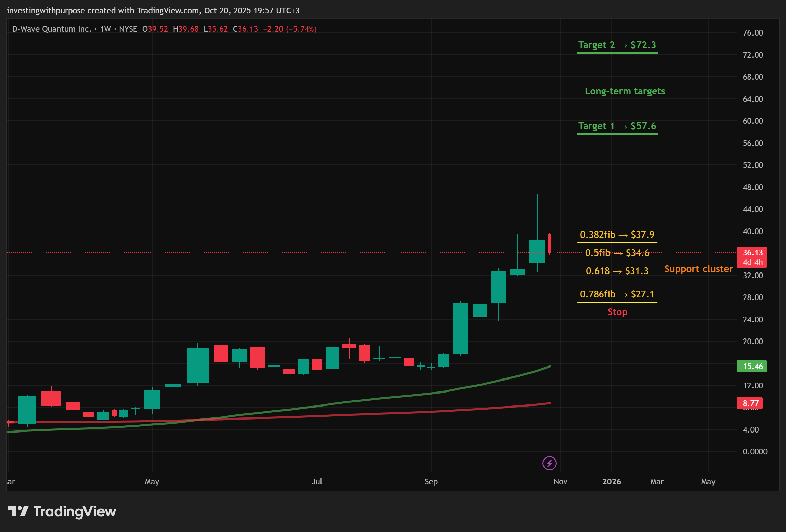Click the red 8.77 moving average label
Screen dimensions: 786x532
click(750, 403)
